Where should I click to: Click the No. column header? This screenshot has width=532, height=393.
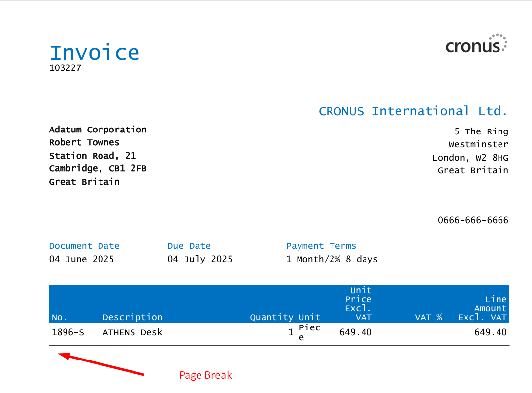60,317
